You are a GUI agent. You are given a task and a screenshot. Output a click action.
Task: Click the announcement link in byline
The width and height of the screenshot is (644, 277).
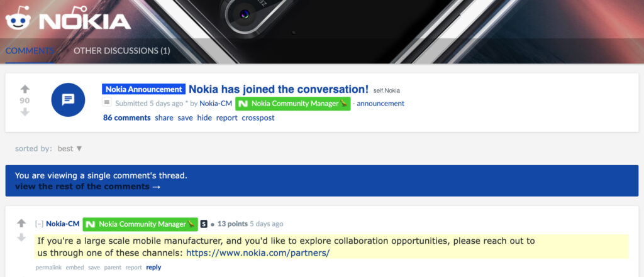click(x=380, y=104)
